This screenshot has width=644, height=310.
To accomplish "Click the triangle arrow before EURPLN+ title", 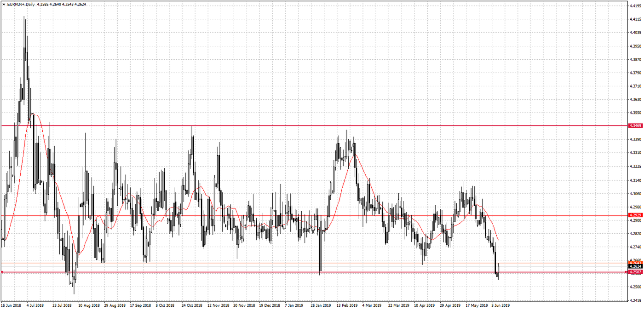I will tap(4, 4).
